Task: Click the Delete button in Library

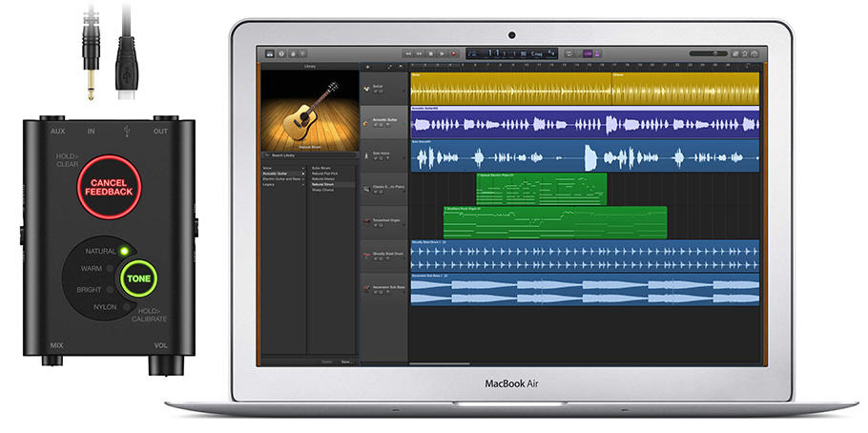Action: (x=327, y=361)
